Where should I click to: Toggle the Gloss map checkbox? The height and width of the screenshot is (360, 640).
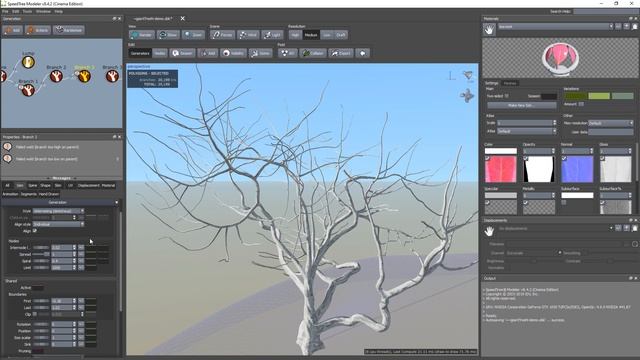[602, 158]
